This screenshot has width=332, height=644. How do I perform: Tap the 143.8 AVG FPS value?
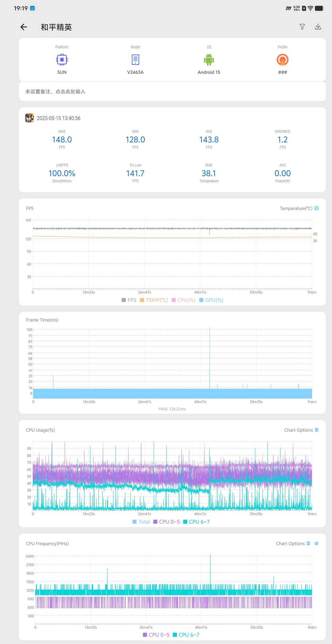tap(209, 139)
